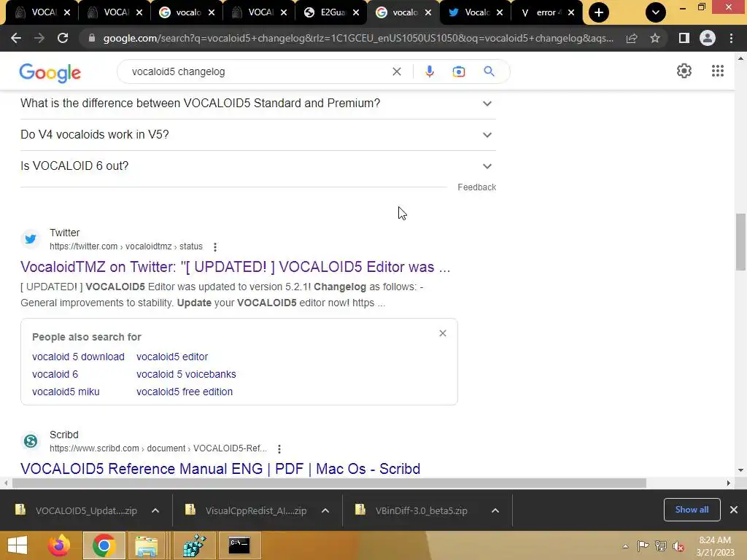
Task: Open File Explorer from taskbar
Action: point(146,545)
